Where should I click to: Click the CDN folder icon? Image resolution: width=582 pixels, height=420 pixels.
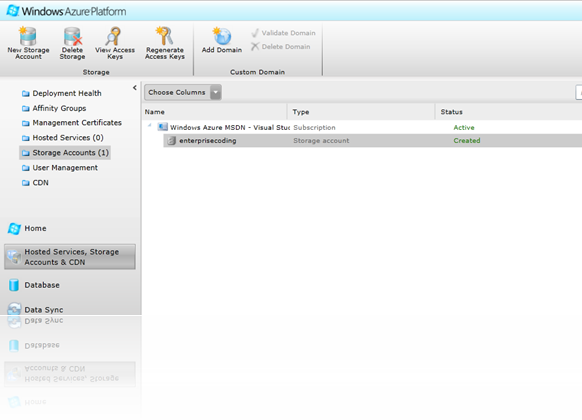pos(26,183)
